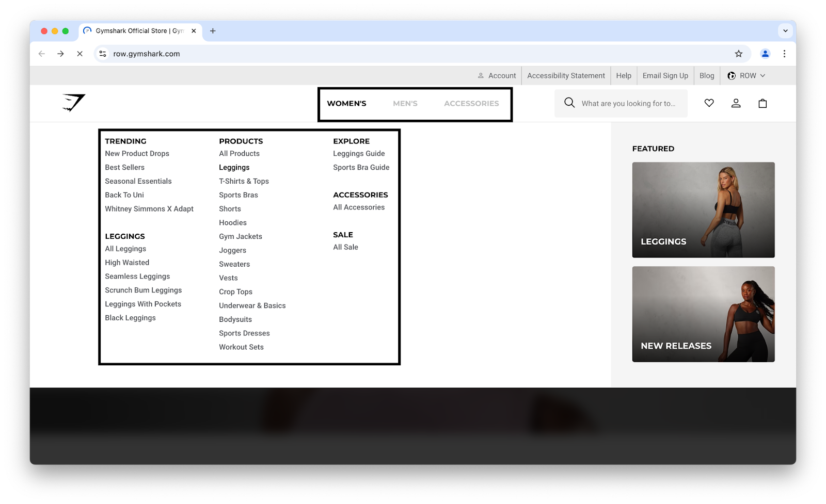Open Shorts

click(x=230, y=209)
